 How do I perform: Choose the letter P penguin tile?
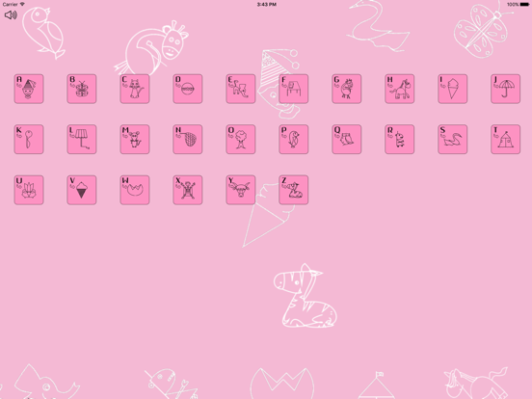pos(294,139)
